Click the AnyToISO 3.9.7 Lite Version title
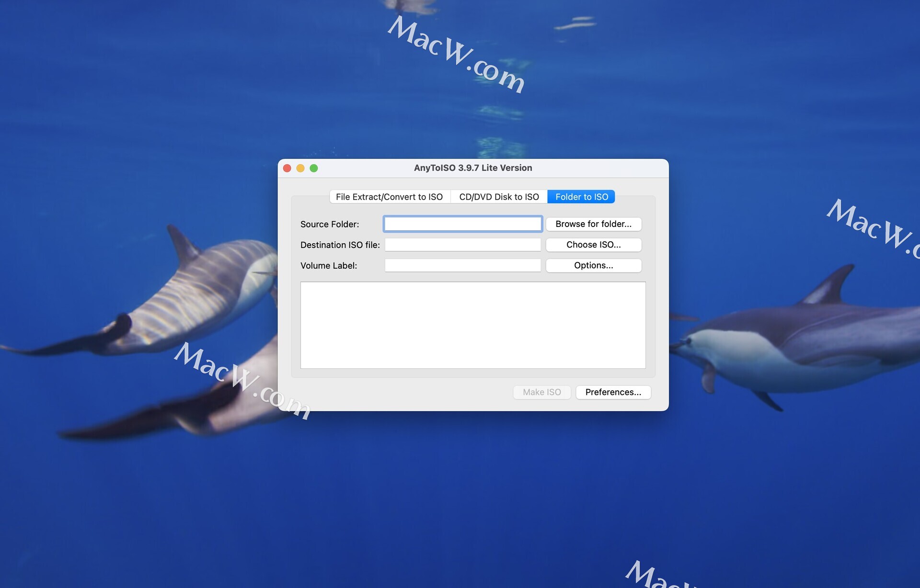Screen dimensions: 920x588 (473, 168)
